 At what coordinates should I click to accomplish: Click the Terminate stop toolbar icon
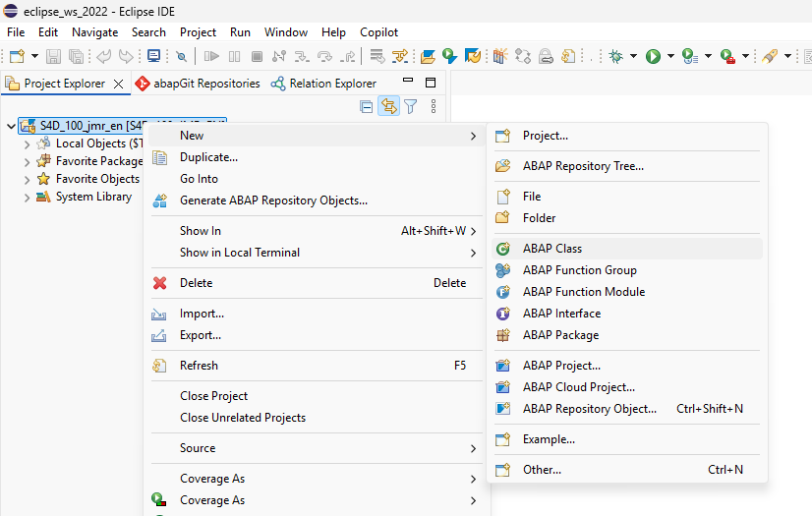pyautogui.click(x=257, y=56)
